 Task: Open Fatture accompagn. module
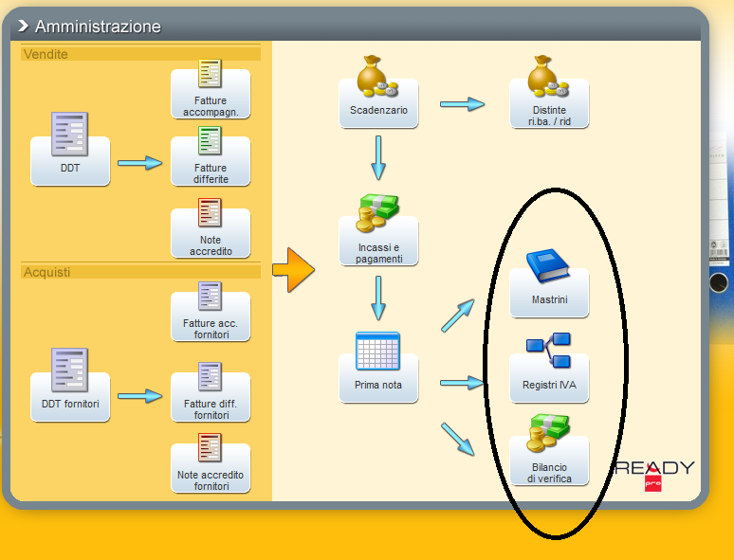click(x=211, y=88)
